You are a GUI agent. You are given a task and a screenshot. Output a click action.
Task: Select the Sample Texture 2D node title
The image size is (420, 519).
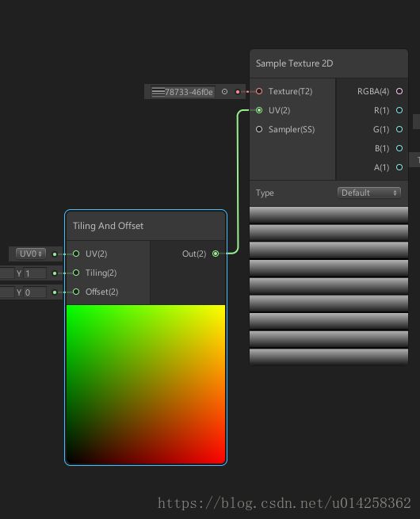click(x=294, y=63)
